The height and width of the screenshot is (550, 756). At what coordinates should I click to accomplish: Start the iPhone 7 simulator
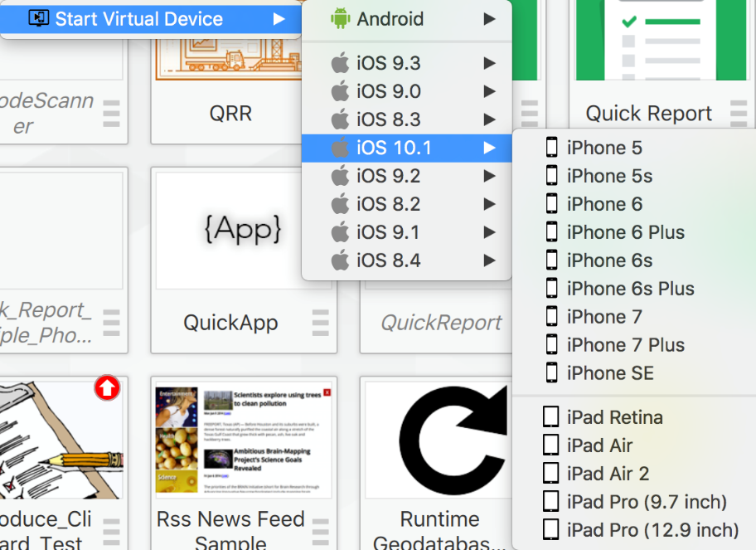(634, 317)
